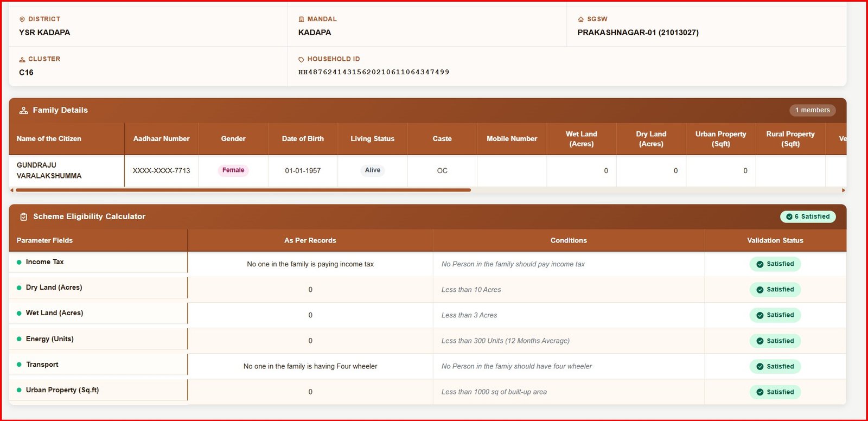The width and height of the screenshot is (868, 421).
Task: Click the Gender column header
Action: point(233,139)
